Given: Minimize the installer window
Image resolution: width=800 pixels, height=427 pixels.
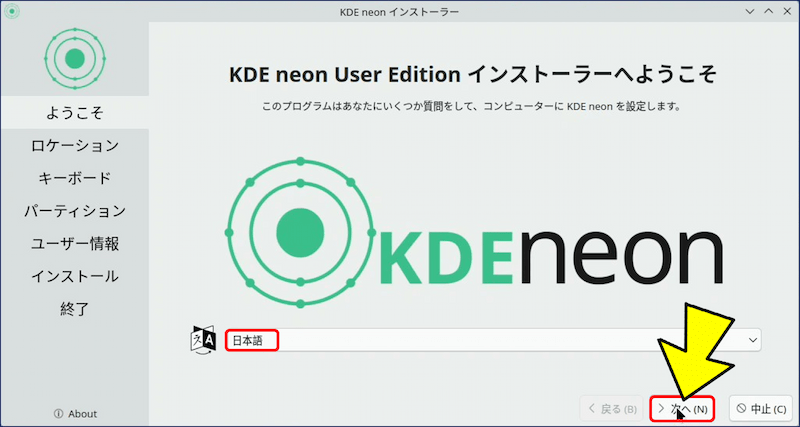Looking at the screenshot, I should point(750,10).
